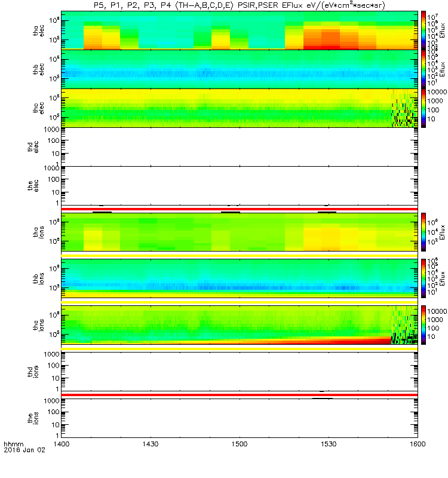The image size is (448, 478).
Task: Click the 1500 time axis label
Action: 240,444
